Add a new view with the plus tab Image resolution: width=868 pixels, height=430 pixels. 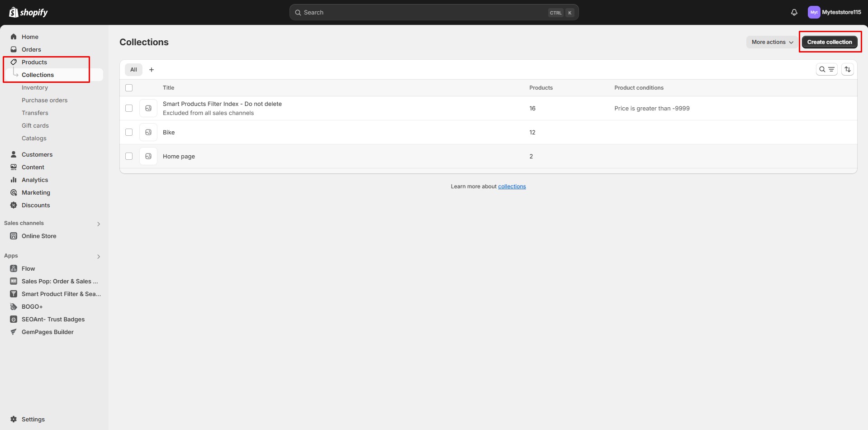[x=152, y=69]
